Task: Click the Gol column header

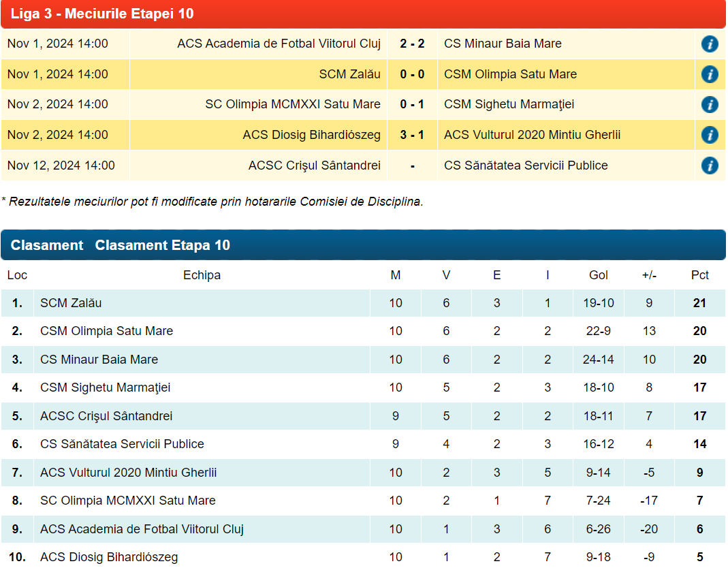Action: coord(599,275)
